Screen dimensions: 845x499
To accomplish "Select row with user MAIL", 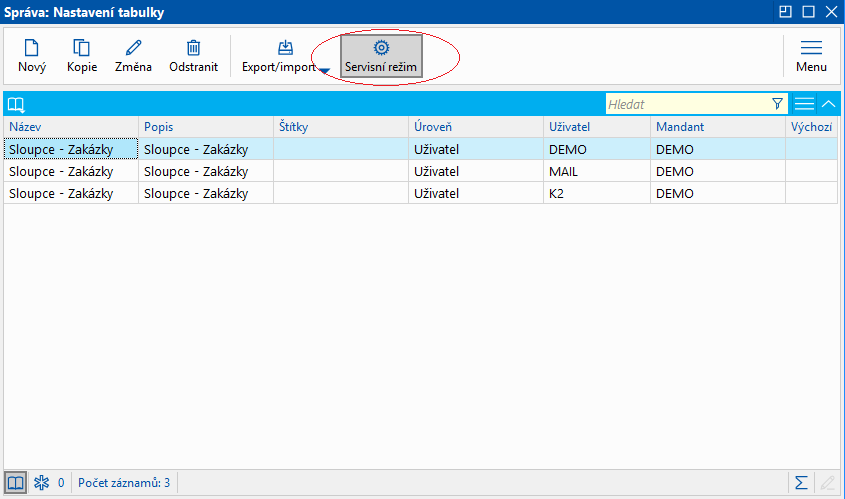I will pos(421,171).
